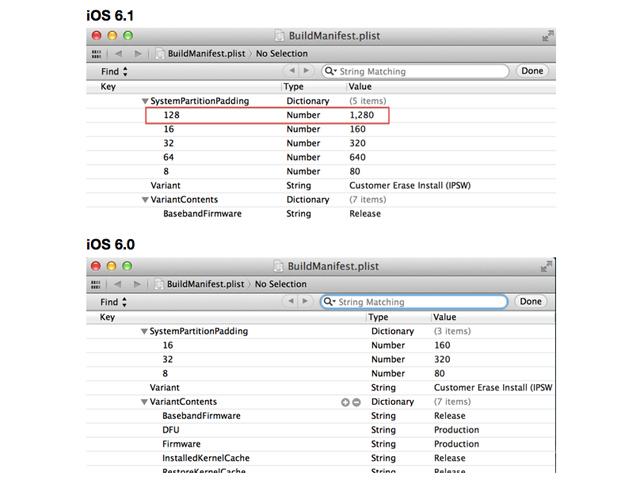Collapse VariantContents in iOS 6.0 window

point(144,402)
